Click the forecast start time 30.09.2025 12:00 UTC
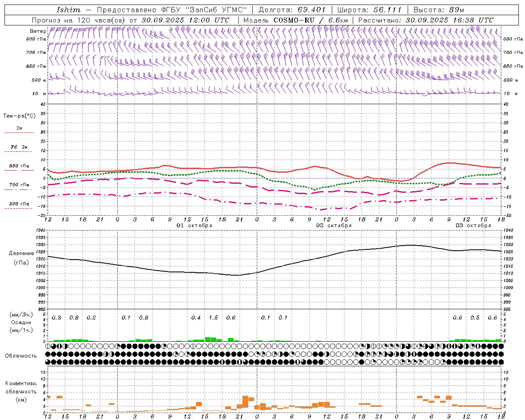This screenshot has height=420, width=525. click(185, 20)
